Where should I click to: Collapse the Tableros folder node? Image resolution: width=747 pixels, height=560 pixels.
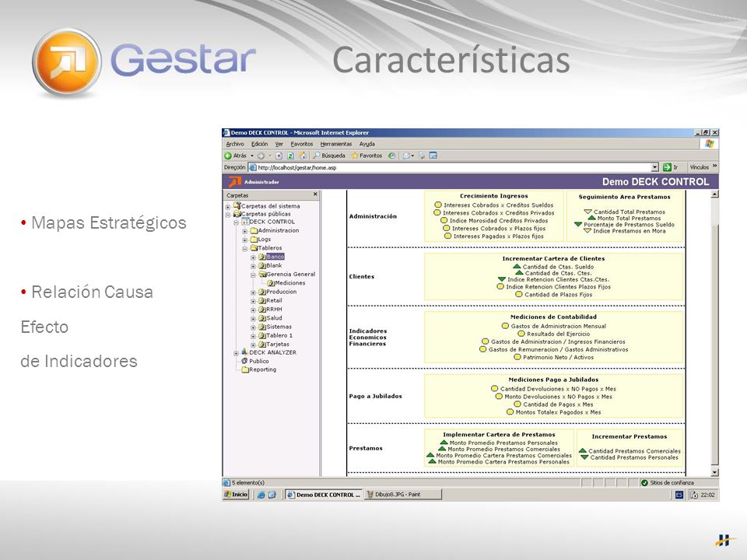click(245, 249)
